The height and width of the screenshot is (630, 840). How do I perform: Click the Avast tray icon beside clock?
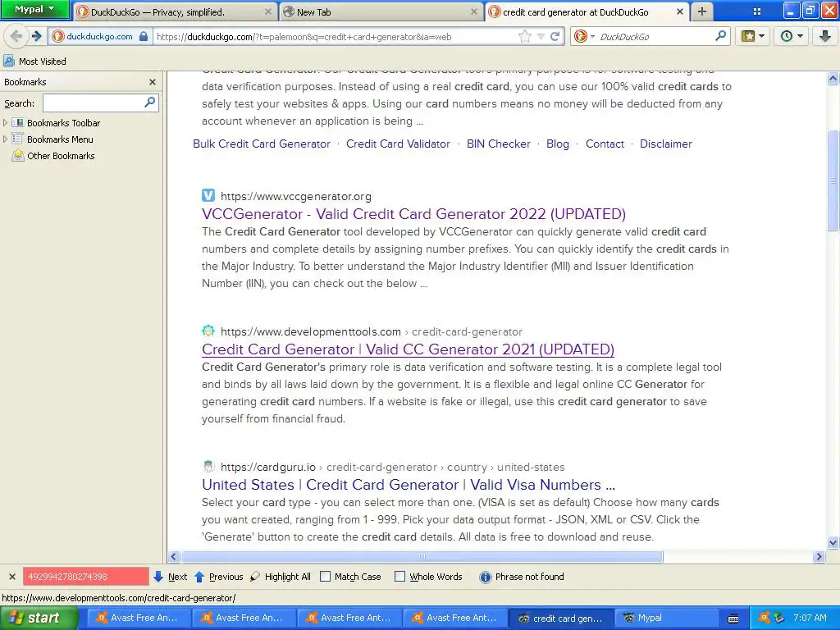coord(765,618)
